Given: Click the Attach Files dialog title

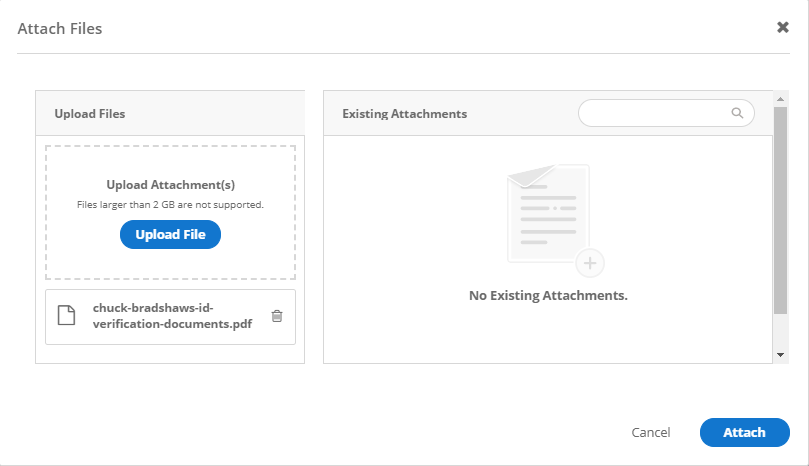Looking at the screenshot, I should tap(60, 28).
